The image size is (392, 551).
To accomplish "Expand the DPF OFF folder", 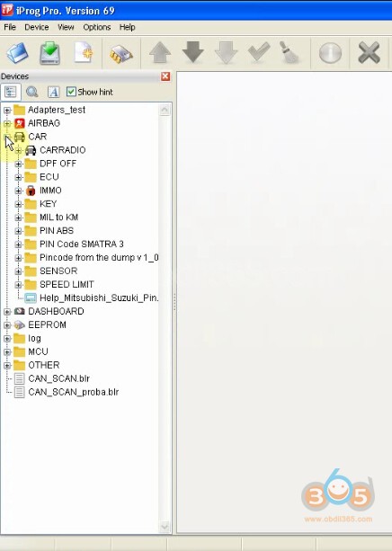I will (x=18, y=164).
